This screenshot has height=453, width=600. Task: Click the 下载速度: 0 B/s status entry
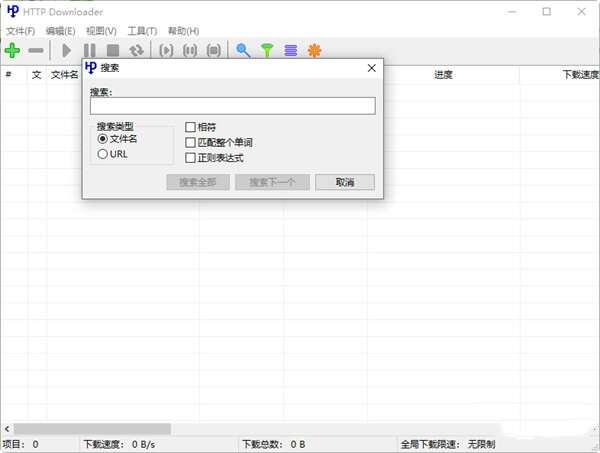pos(119,444)
